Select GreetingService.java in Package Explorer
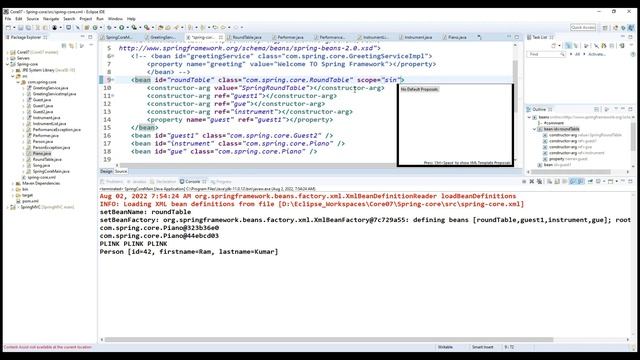Image resolution: width=640 pixels, height=360 pixels. point(50,88)
